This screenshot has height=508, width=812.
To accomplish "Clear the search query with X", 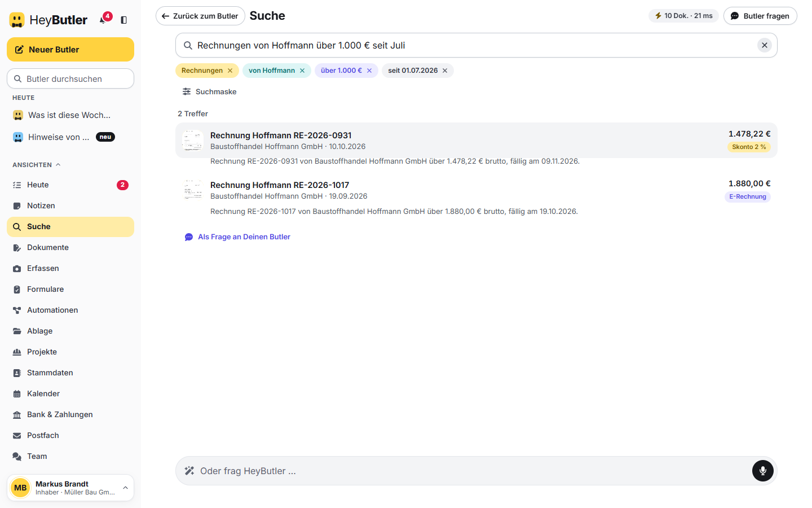I will tap(765, 45).
